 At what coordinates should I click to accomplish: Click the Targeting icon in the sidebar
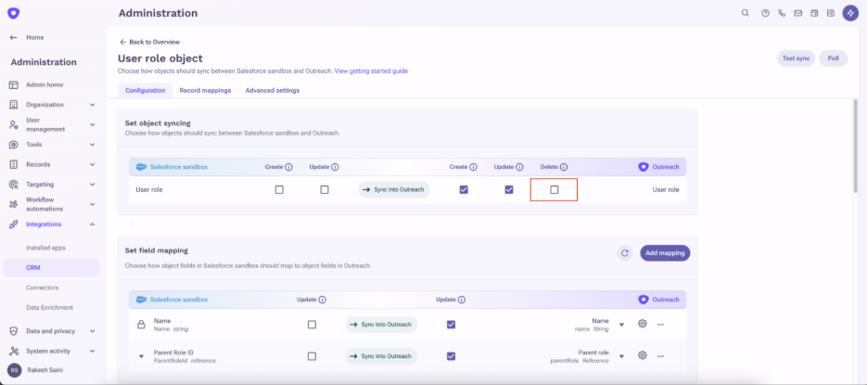point(14,185)
